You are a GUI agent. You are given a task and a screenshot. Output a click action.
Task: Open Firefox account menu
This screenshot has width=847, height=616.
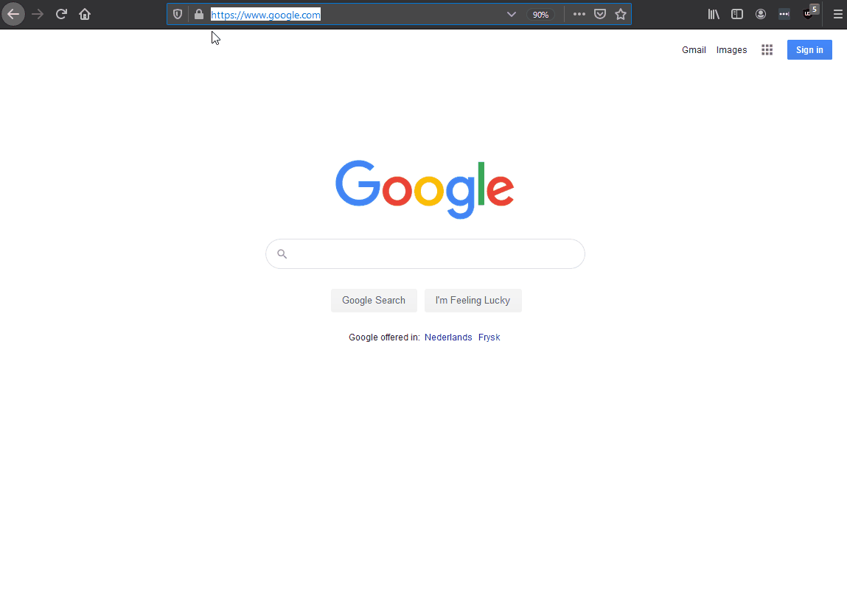point(761,14)
